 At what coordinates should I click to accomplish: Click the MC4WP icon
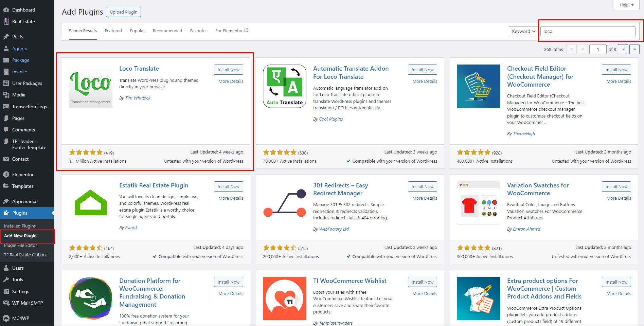(6, 318)
